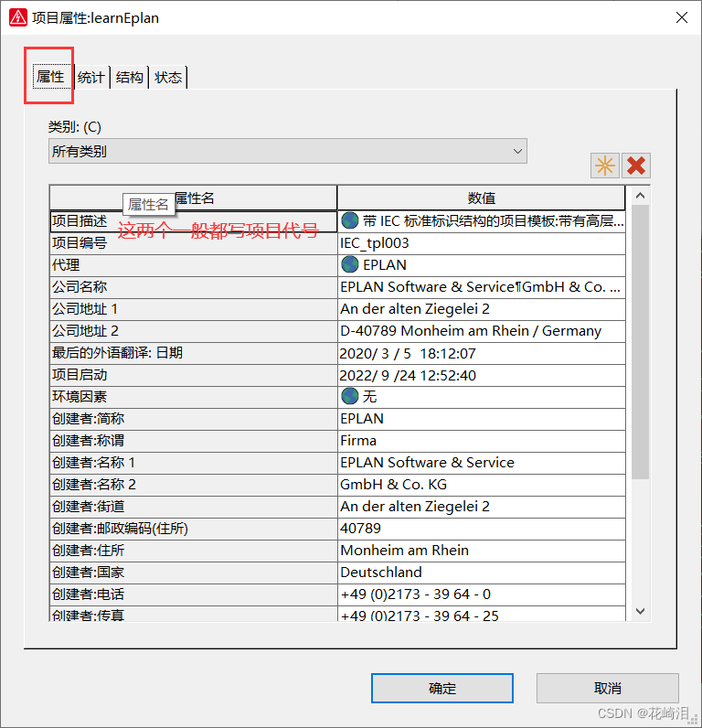702x728 pixels.
Task: Click value An der alten Ziegelei 2 for 公司地址 1
Action: point(481,309)
